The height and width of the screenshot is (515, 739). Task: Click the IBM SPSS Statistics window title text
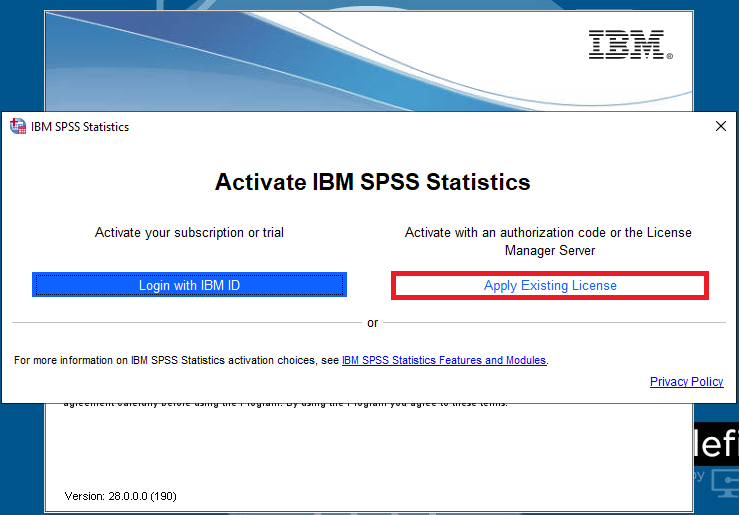pyautogui.click(x=80, y=127)
